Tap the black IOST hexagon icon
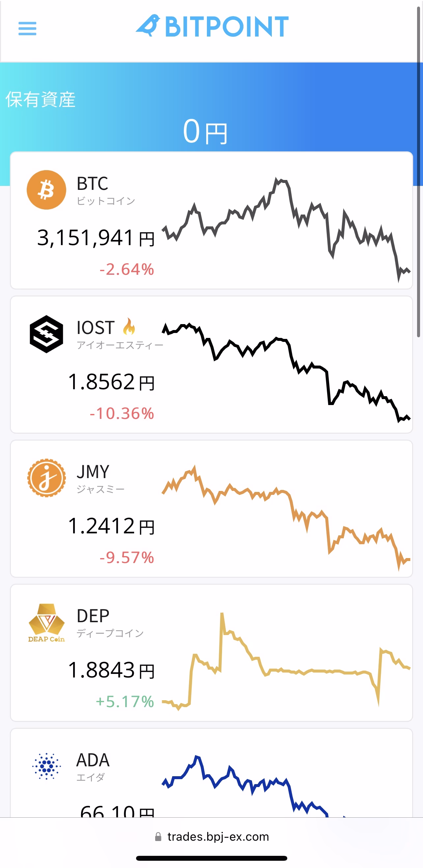Viewport: 423px width, 868px height. click(x=46, y=334)
